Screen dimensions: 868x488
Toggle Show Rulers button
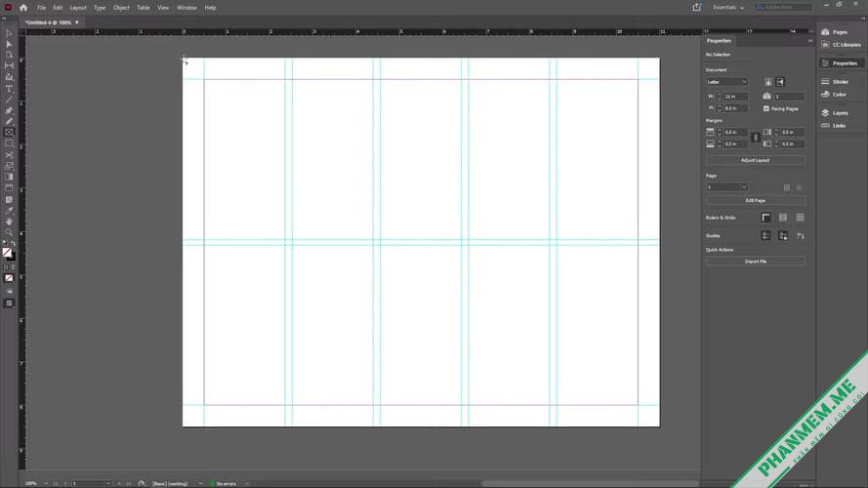765,218
